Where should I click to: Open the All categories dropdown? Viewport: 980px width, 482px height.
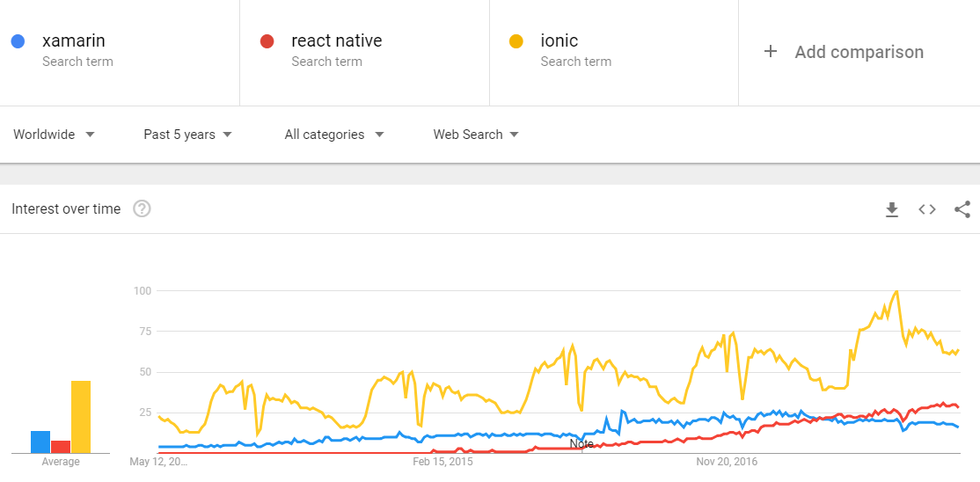(x=334, y=135)
